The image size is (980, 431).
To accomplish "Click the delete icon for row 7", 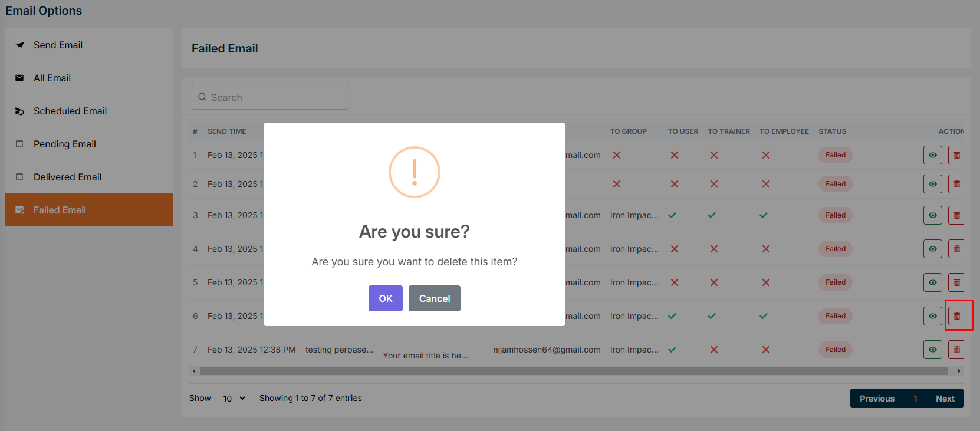I will click(x=956, y=350).
